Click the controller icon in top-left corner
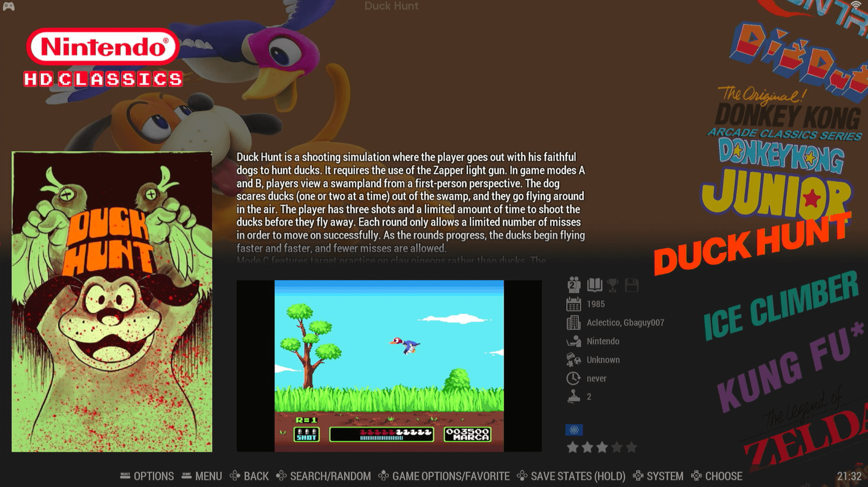 8,6
